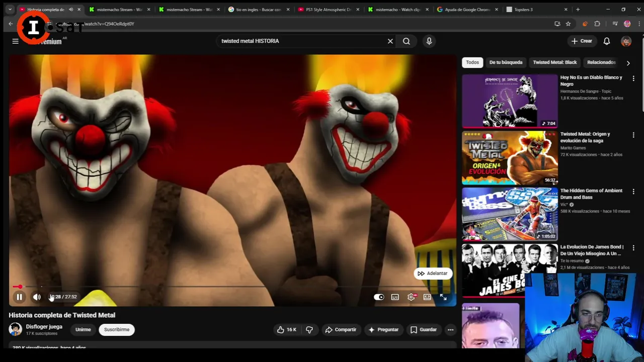Open the Chrome extensions puzzle icon
The width and height of the screenshot is (644, 362).
click(597, 24)
